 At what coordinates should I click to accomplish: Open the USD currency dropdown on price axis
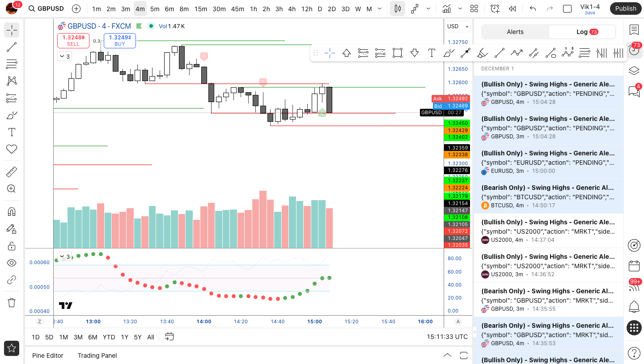(458, 26)
